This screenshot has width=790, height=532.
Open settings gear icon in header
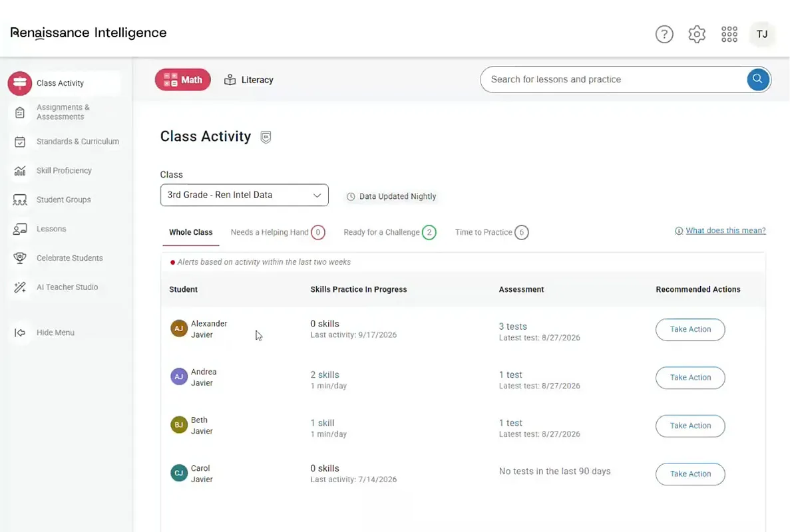pyautogui.click(x=697, y=34)
